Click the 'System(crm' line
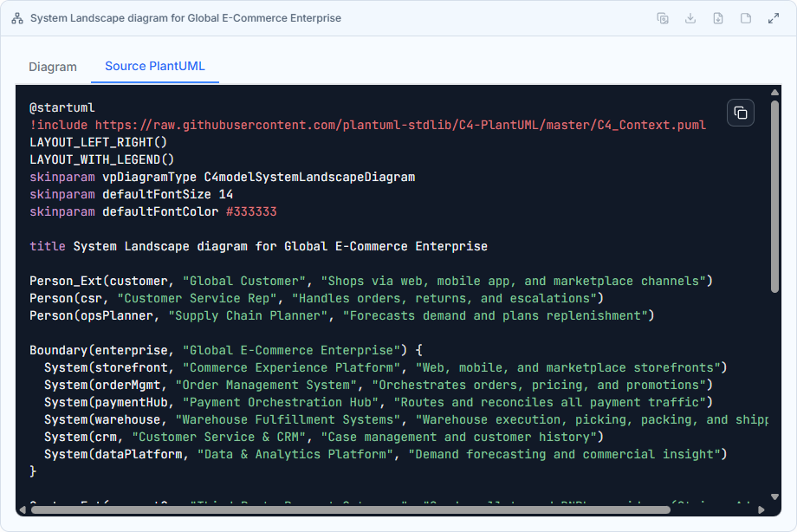This screenshot has height=532, width=797. point(323,437)
